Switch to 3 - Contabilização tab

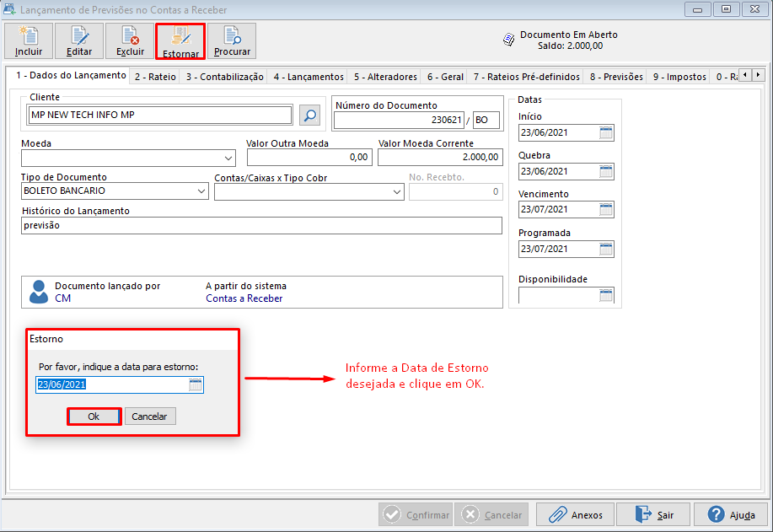pyautogui.click(x=225, y=77)
